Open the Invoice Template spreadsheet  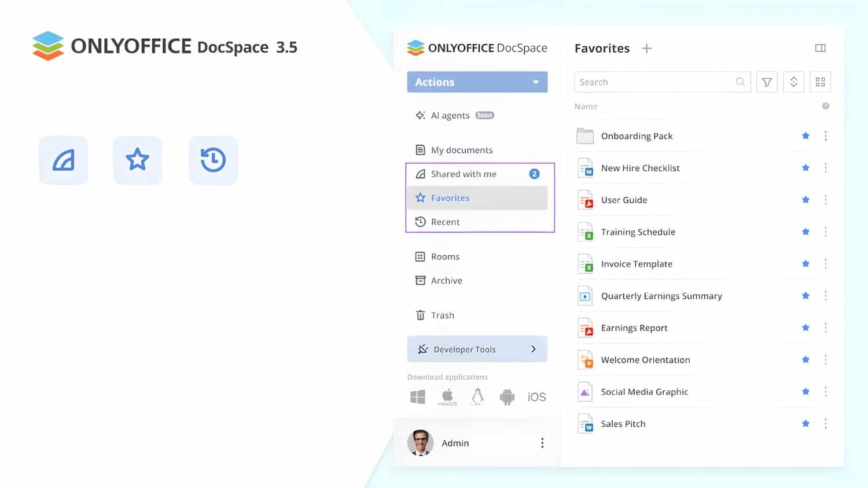coord(637,264)
